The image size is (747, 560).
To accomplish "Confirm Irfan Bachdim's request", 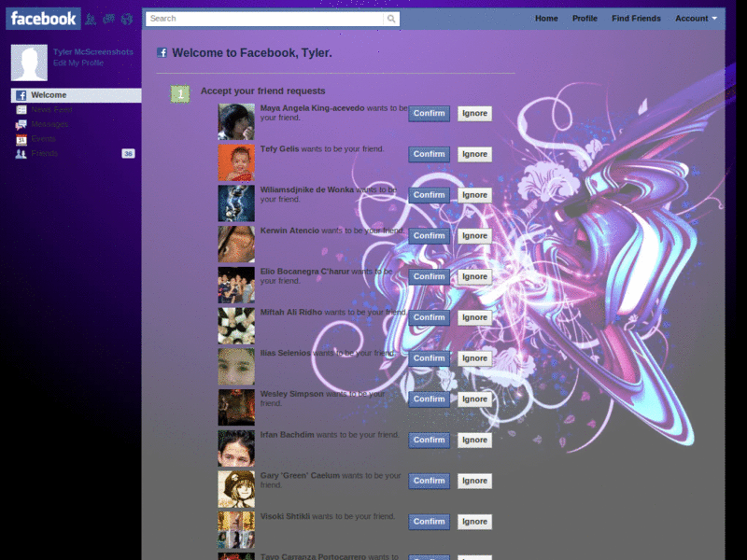I will point(429,440).
